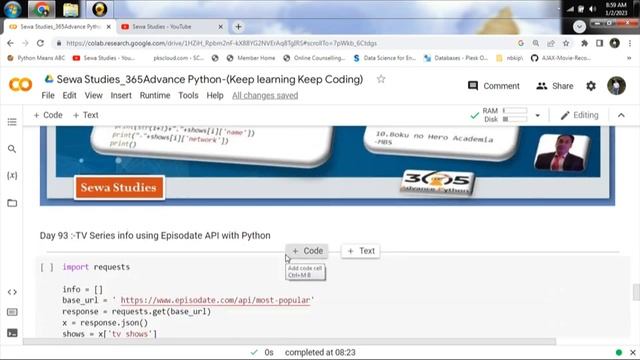The height and width of the screenshot is (360, 640).
Task: Open the Python Means ABC bookmark
Action: tap(36, 58)
